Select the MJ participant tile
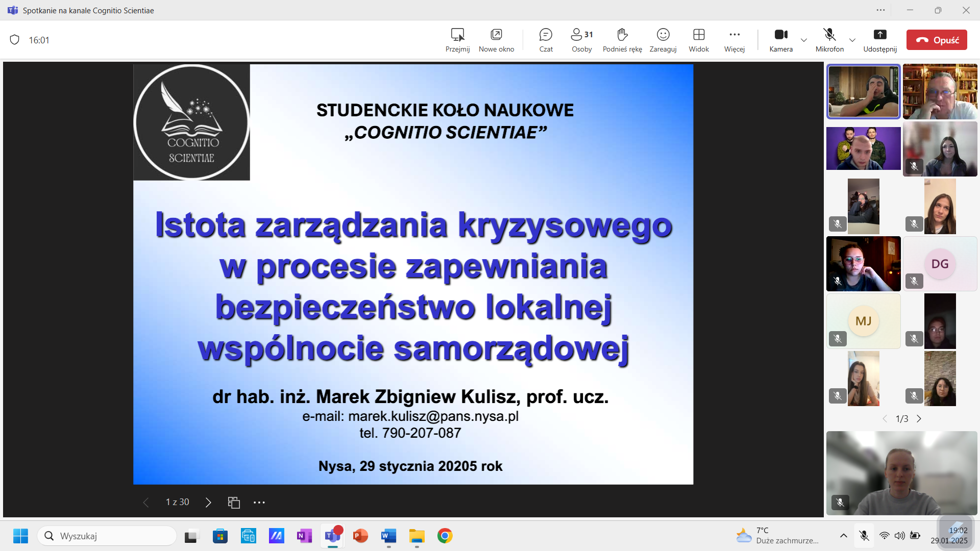 click(864, 321)
